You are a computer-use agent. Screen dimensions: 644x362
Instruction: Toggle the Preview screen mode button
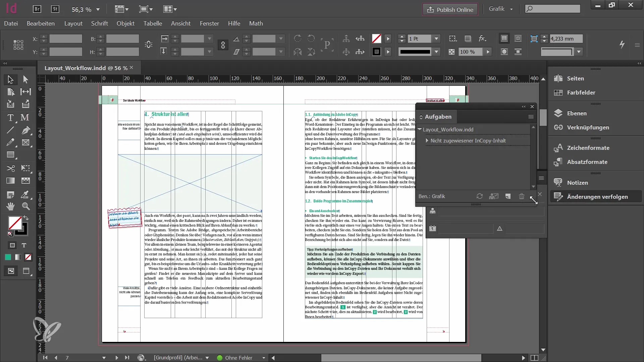click(26, 271)
